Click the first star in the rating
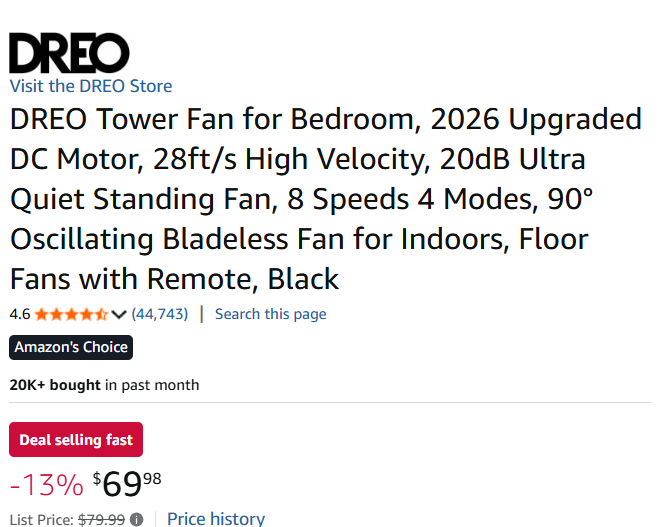This screenshot has width=665, height=527. click(42, 314)
